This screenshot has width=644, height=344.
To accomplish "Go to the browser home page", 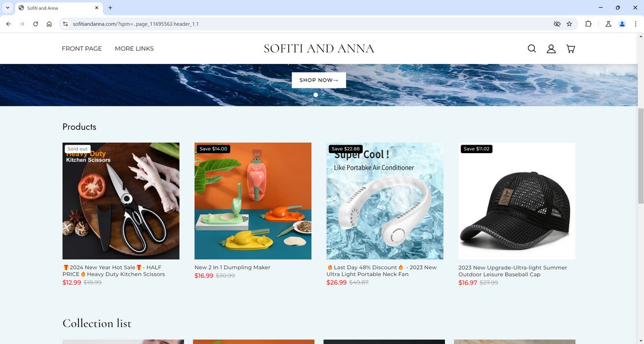I will 49,24.
